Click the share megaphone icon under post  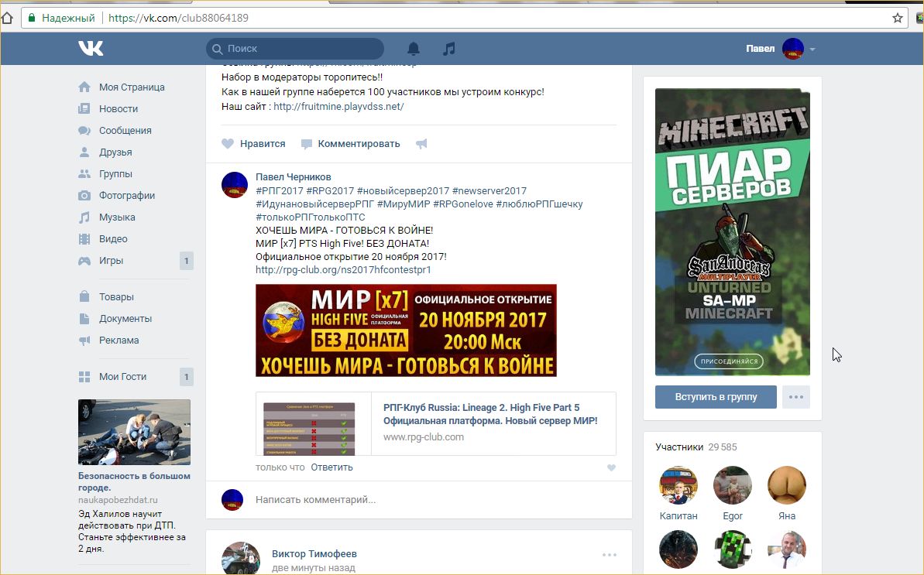[421, 144]
